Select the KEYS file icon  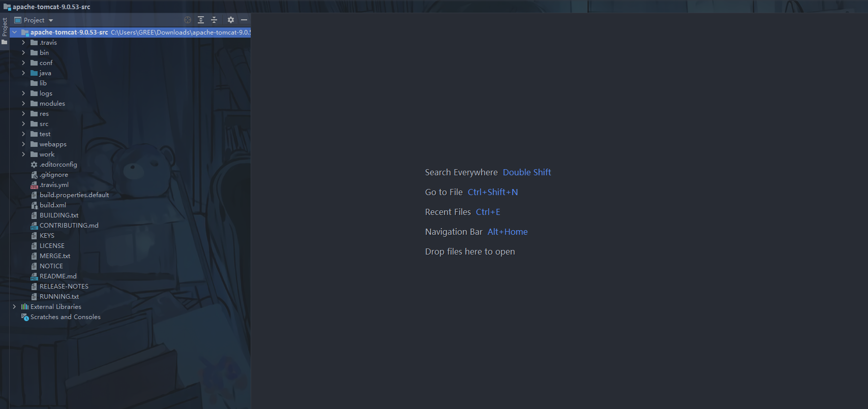pyautogui.click(x=34, y=236)
